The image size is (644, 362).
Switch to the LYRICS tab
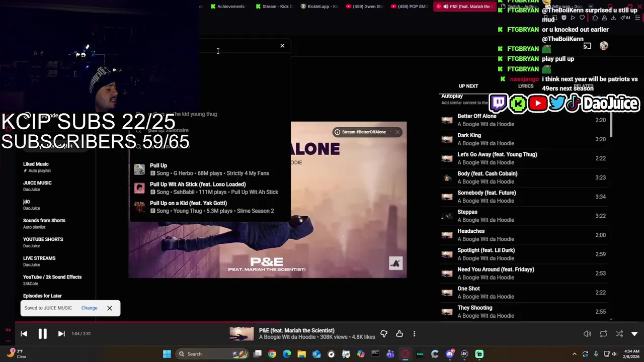[x=526, y=86]
